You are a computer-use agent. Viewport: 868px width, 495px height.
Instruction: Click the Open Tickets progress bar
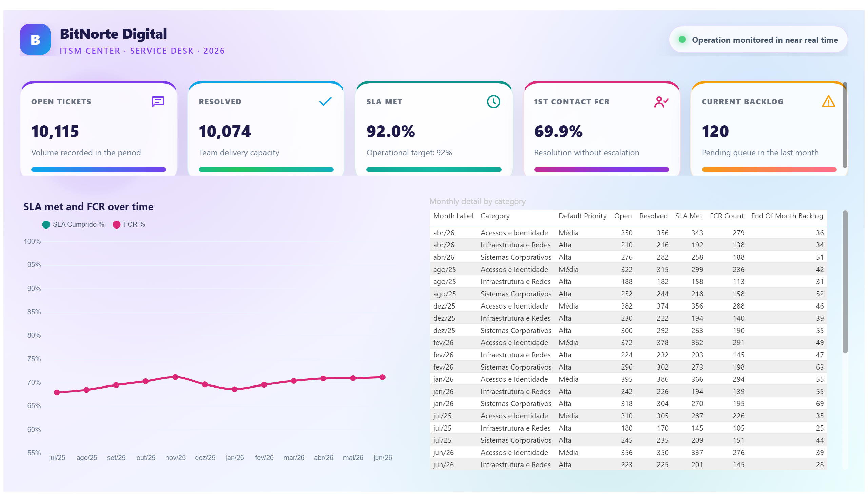coord(99,169)
